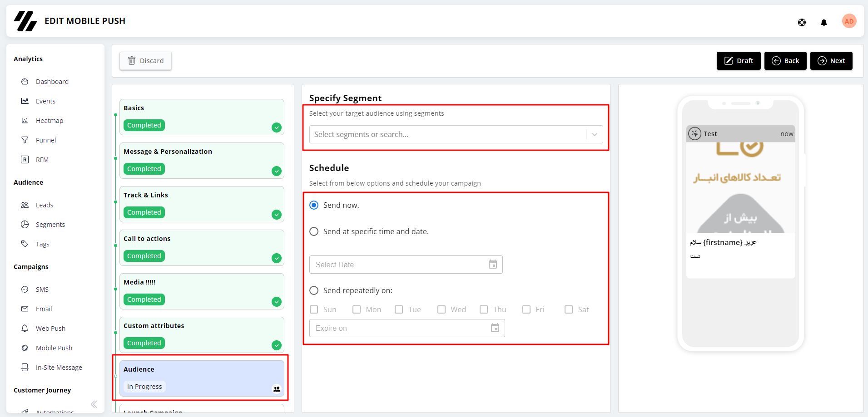The height and width of the screenshot is (417, 868).
Task: Save campaign with the Draft button
Action: point(739,61)
